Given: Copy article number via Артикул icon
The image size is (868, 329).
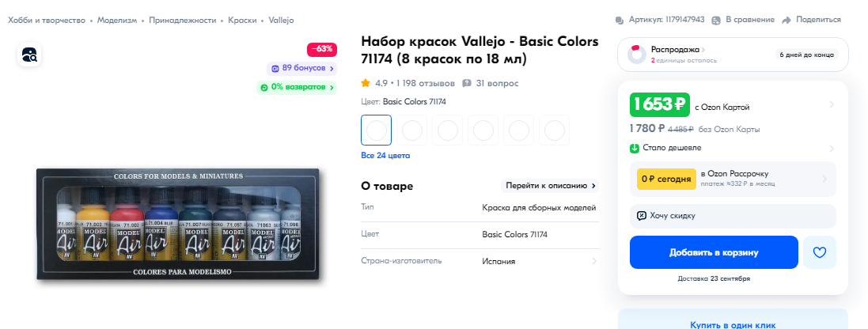Looking at the screenshot, I should point(620,20).
